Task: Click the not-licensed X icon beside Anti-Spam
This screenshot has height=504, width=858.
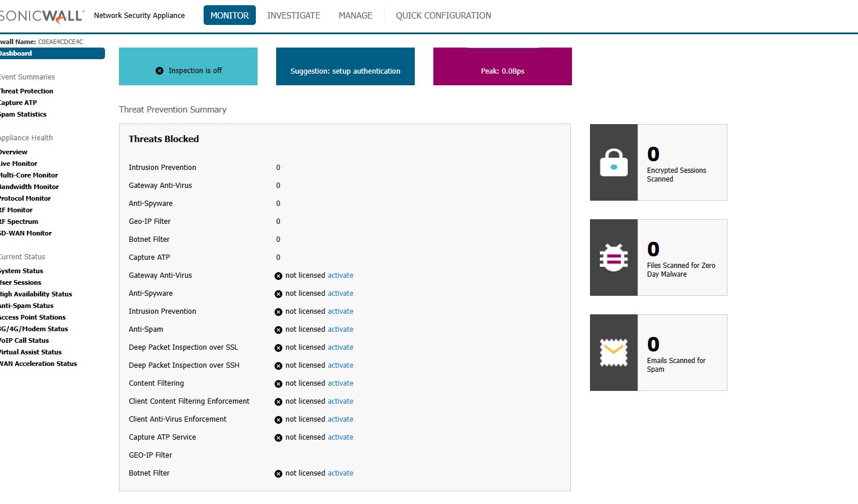Action: (x=278, y=330)
